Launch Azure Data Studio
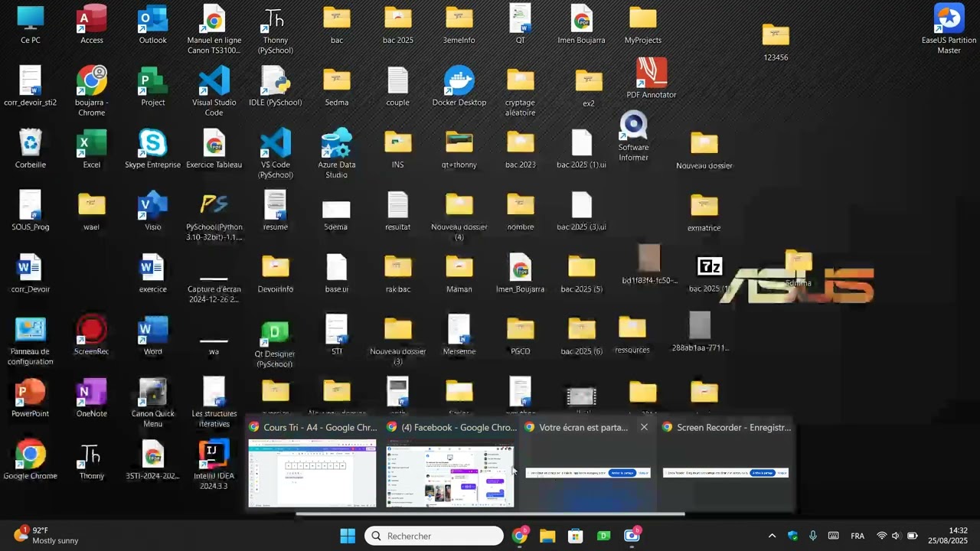The image size is (980, 551). (337, 153)
